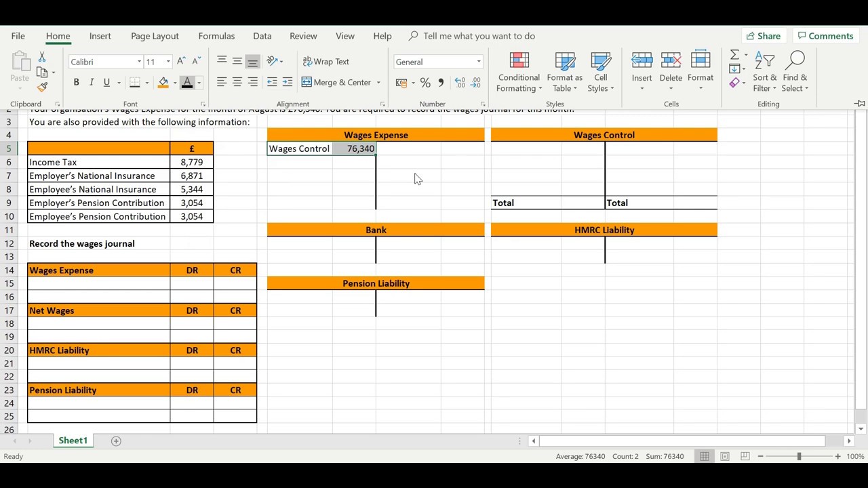Align text left in the cell
The width and height of the screenshot is (868, 488).
(x=222, y=82)
